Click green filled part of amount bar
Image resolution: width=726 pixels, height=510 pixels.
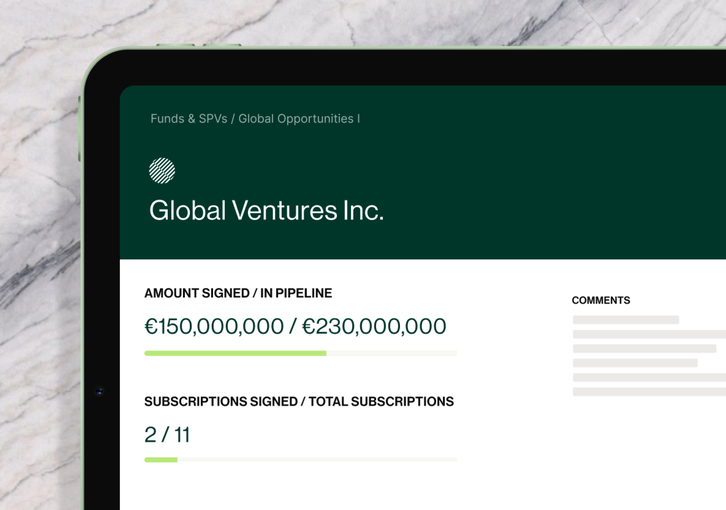(235, 353)
